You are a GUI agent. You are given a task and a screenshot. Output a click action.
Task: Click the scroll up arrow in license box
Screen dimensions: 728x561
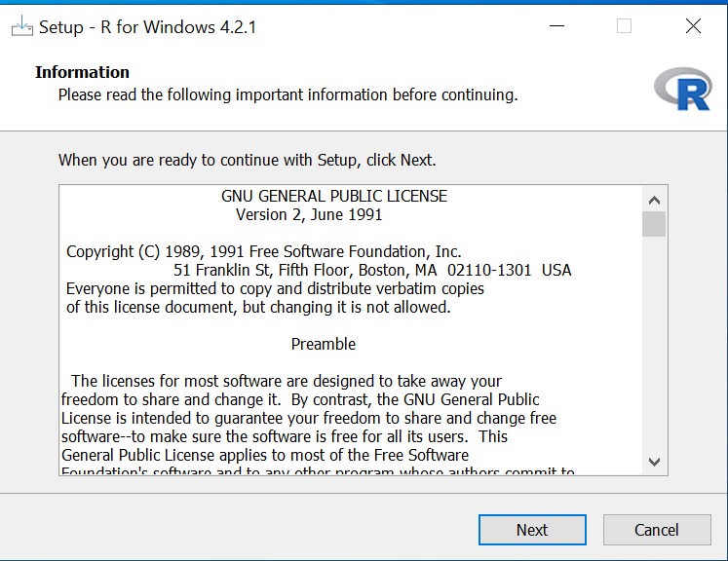click(654, 201)
